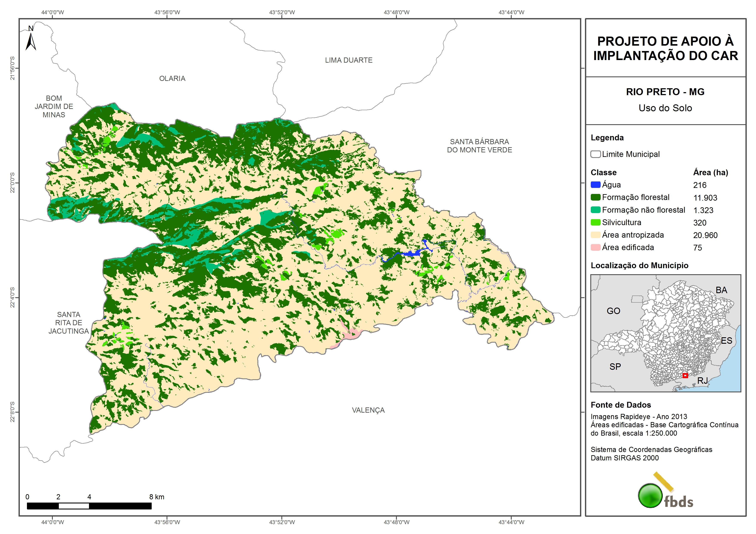
Task: Click the Área antropizada beige swatch
Action: pos(595,235)
